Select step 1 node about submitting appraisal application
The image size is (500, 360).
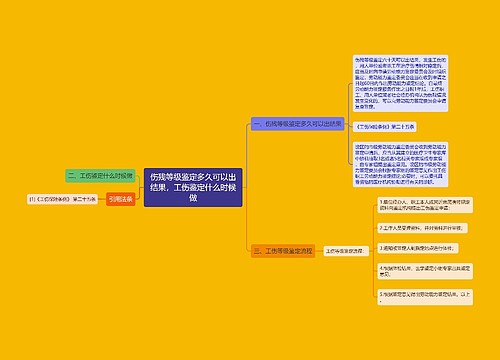425,205
